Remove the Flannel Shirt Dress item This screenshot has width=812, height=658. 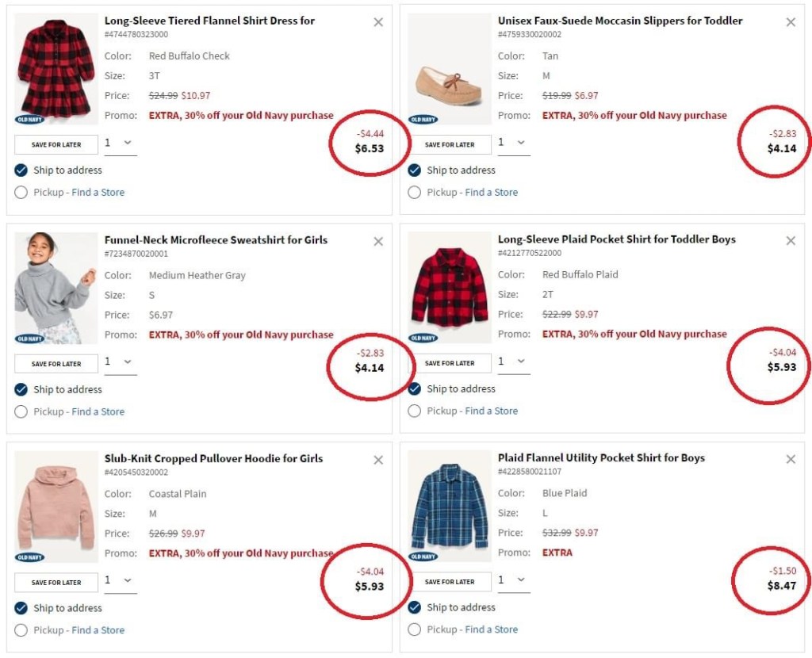(378, 22)
